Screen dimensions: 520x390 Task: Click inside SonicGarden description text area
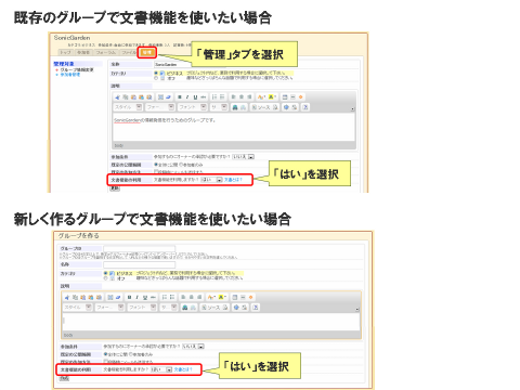tap(234, 128)
